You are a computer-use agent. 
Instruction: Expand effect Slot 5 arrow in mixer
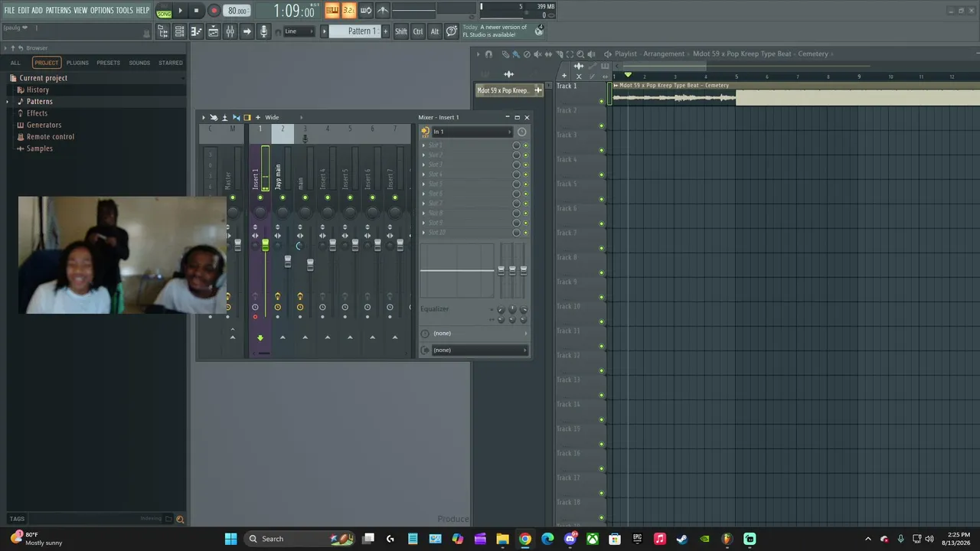click(x=424, y=184)
